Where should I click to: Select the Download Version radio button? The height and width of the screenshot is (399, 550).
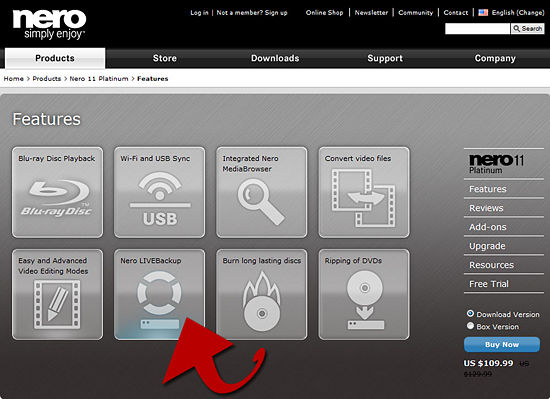pyautogui.click(x=470, y=313)
